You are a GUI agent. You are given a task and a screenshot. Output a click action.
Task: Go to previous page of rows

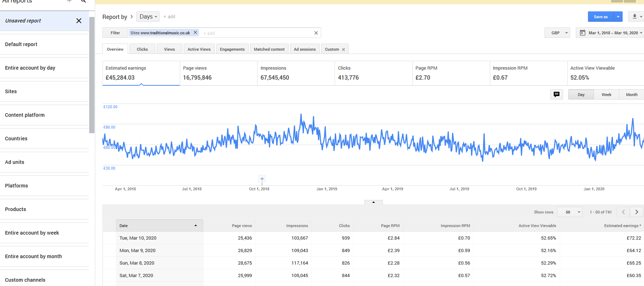[x=623, y=212]
